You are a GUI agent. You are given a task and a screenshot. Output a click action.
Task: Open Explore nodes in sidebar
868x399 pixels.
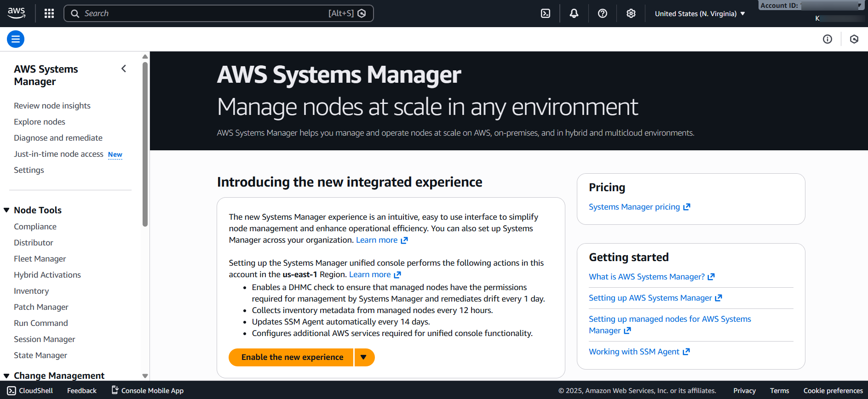click(x=40, y=122)
